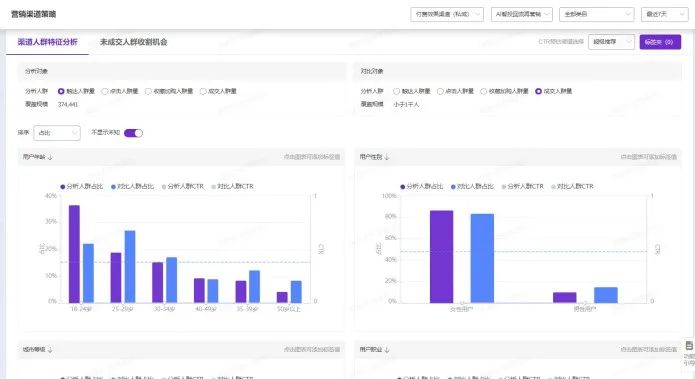Click the 营销渠道策略 page title
The width and height of the screenshot is (695, 379).
[x=34, y=14]
